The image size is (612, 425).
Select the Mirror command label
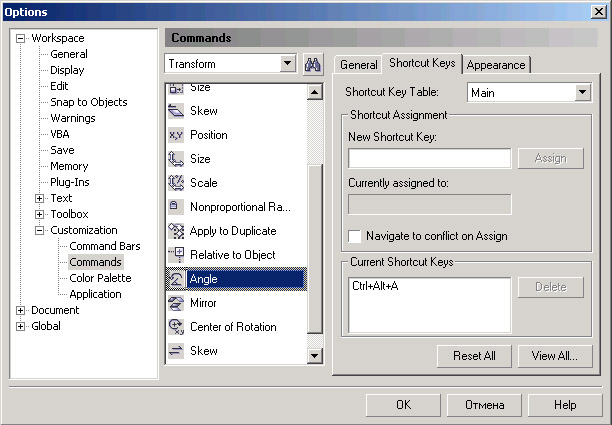click(203, 303)
